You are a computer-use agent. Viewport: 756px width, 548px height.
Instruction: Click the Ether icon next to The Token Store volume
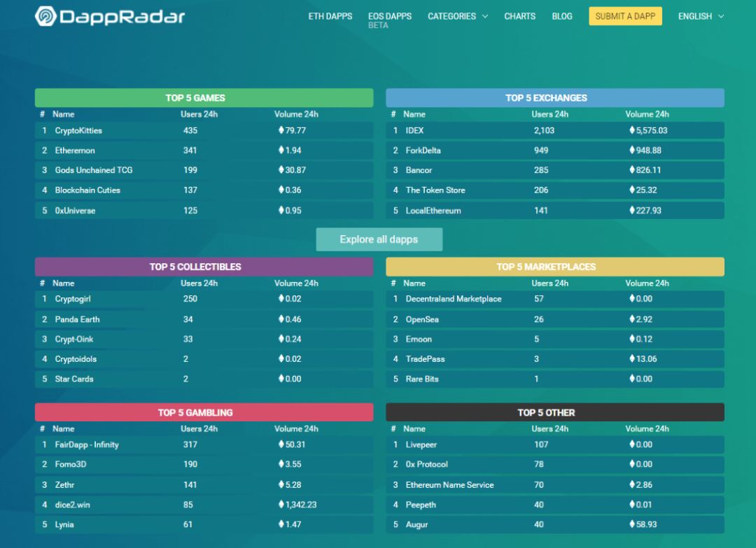point(632,190)
